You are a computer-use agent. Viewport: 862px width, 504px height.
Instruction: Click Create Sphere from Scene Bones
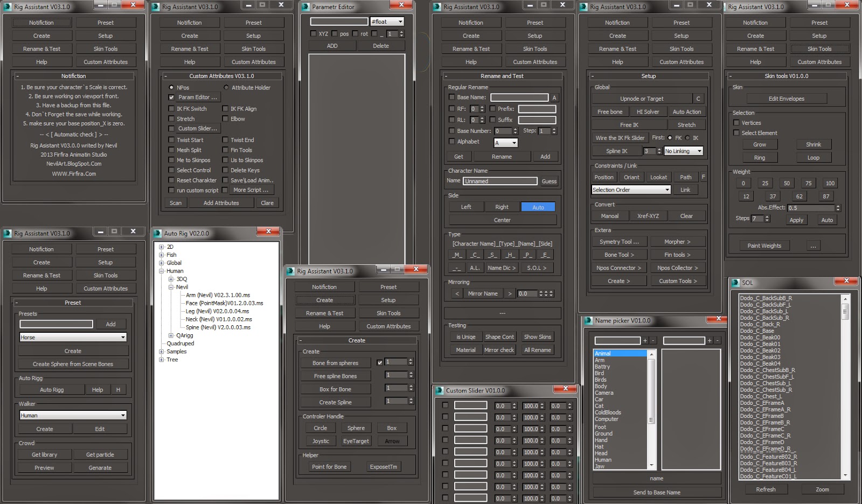tap(73, 364)
